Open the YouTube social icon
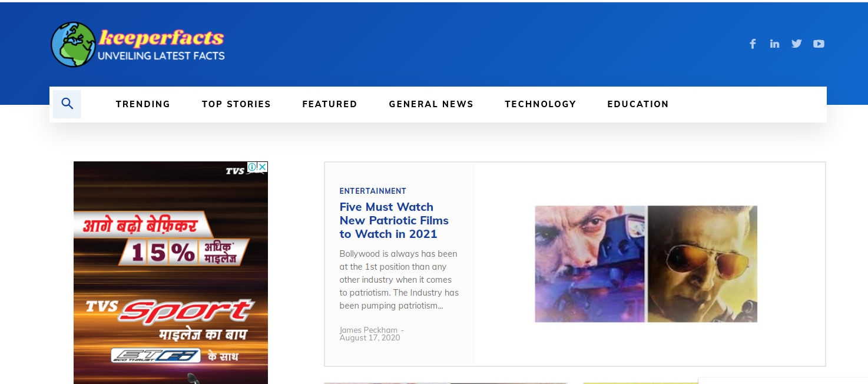The width and height of the screenshot is (868, 384). click(819, 44)
